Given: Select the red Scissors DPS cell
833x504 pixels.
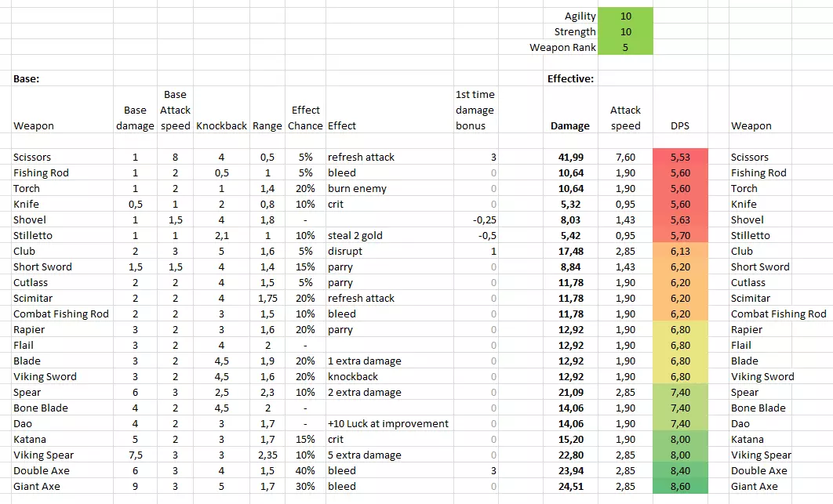Looking at the screenshot, I should point(679,158).
